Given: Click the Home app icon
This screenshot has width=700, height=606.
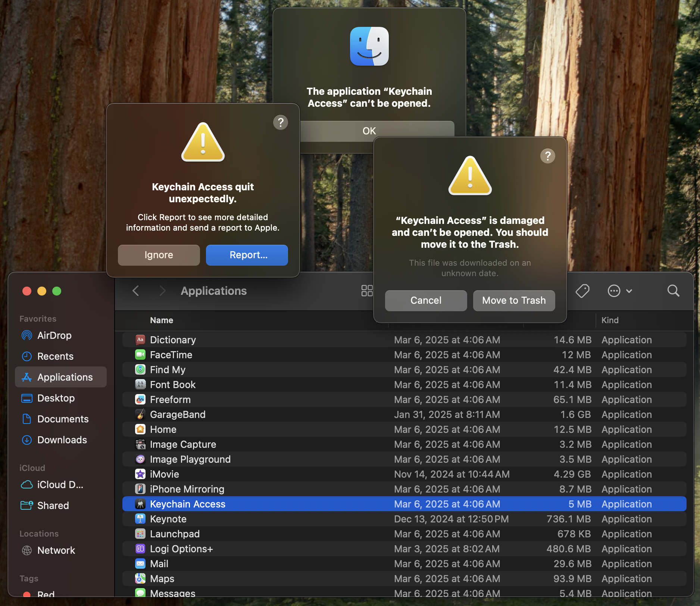Looking at the screenshot, I should tap(140, 429).
